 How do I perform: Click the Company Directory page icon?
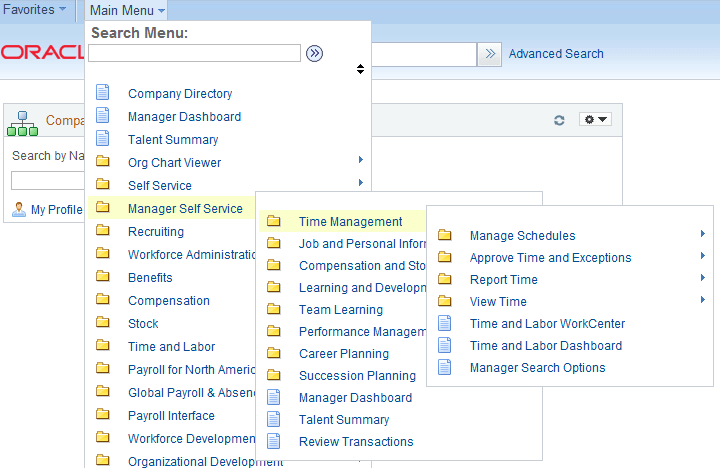(102, 92)
